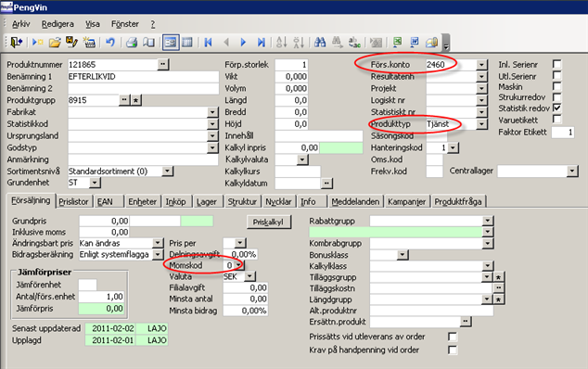Switch to the Prislistor tab
The width and height of the screenshot is (588, 369).
coord(73,202)
